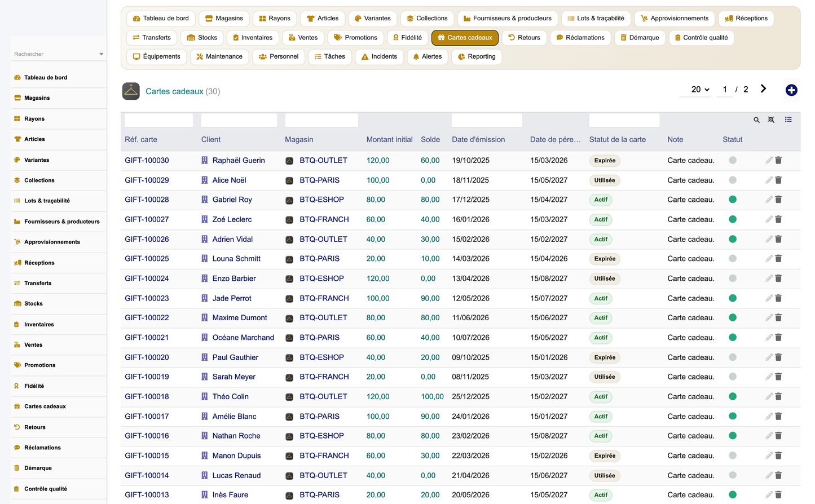This screenshot has width=815, height=504.
Task: Open card link GIFT-100025
Action: pyautogui.click(x=147, y=259)
